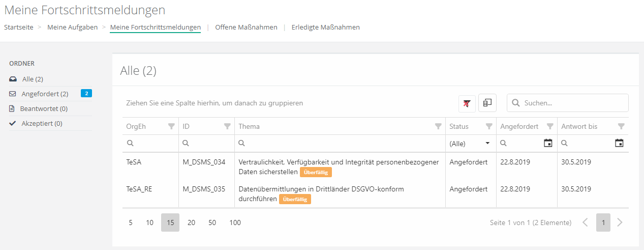
Task: Click the Thema column filter funnel icon
Action: 438,127
